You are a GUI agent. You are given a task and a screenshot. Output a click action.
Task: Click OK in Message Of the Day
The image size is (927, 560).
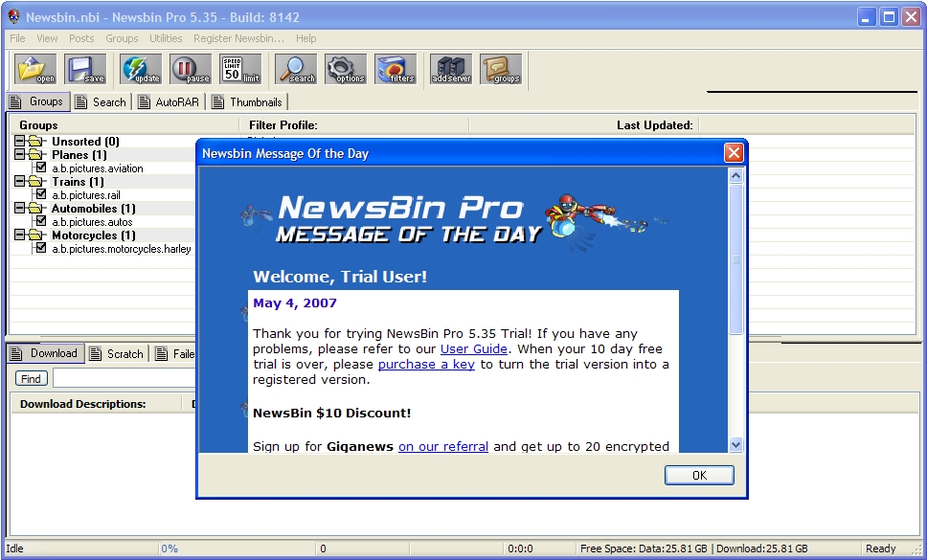[699, 475]
